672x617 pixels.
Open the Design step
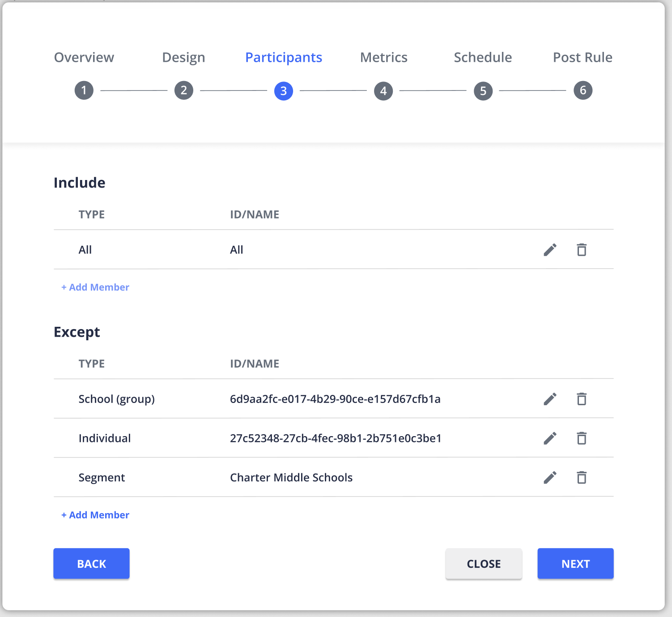click(x=183, y=57)
